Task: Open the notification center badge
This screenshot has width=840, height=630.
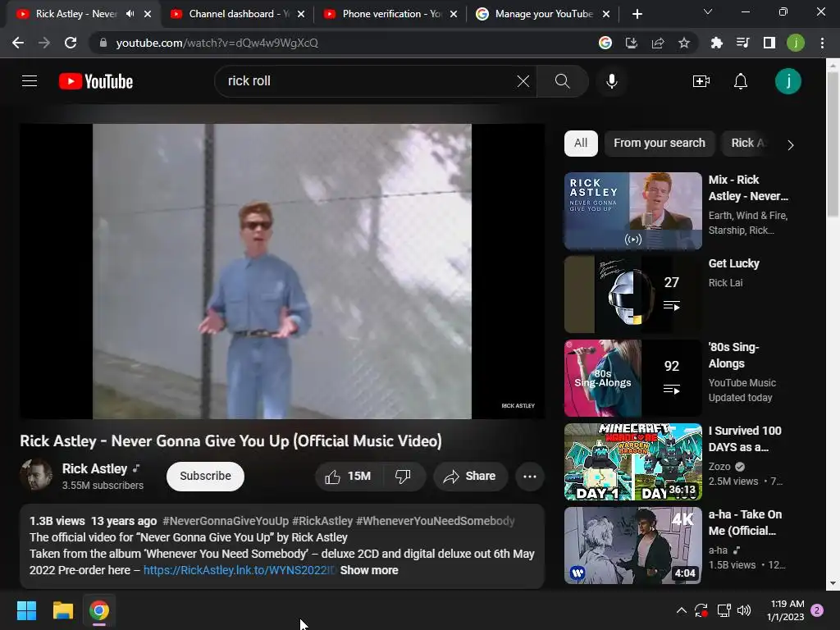Action: (x=817, y=610)
